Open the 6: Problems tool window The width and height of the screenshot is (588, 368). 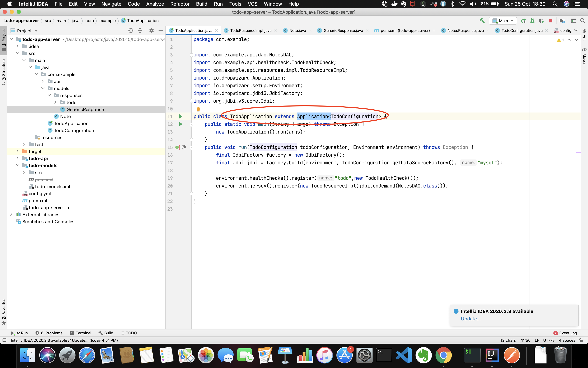click(x=49, y=333)
